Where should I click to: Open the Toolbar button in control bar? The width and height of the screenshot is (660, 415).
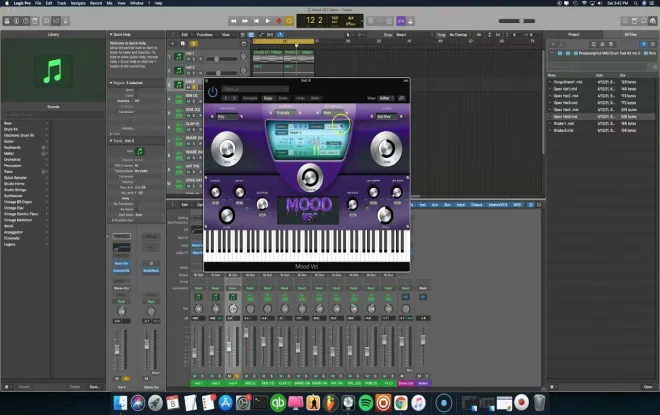point(35,21)
